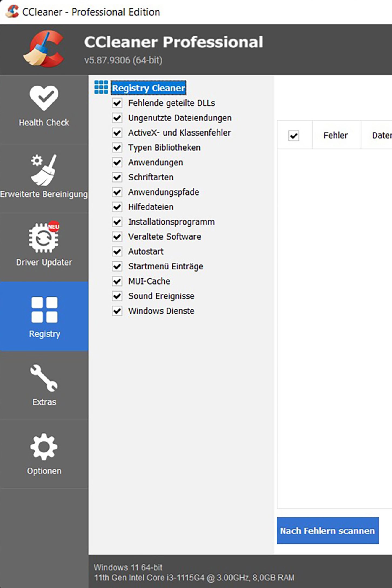Toggle the select-all checkbox in results header
The width and height of the screenshot is (392, 588).
tap(294, 136)
